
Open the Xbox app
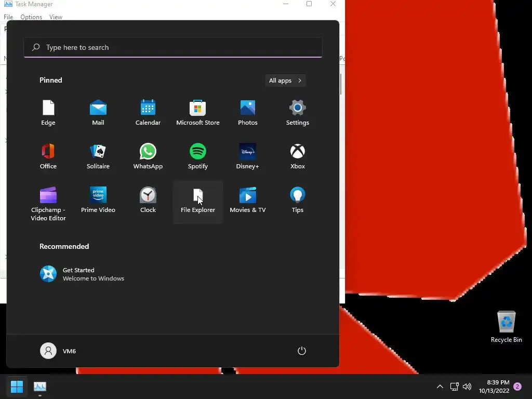tap(298, 156)
